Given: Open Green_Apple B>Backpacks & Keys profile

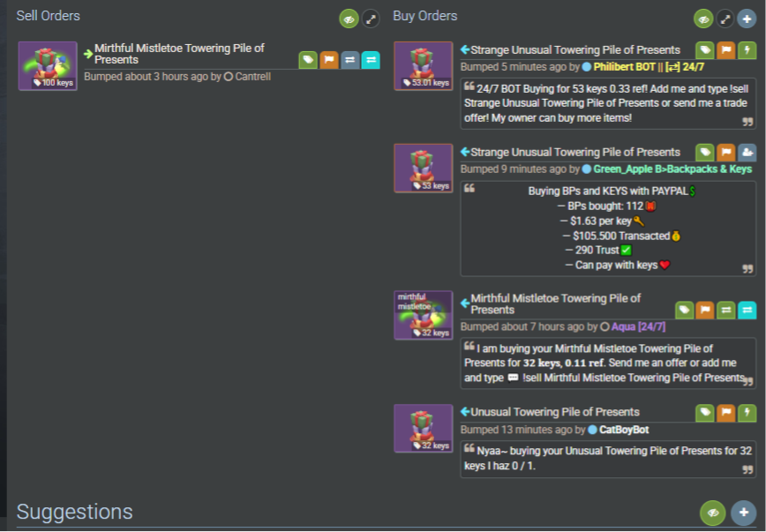Looking at the screenshot, I should [x=672, y=169].
